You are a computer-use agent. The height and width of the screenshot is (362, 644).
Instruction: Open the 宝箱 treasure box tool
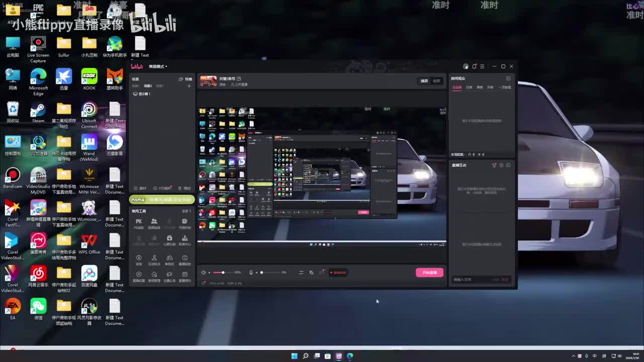139,260
